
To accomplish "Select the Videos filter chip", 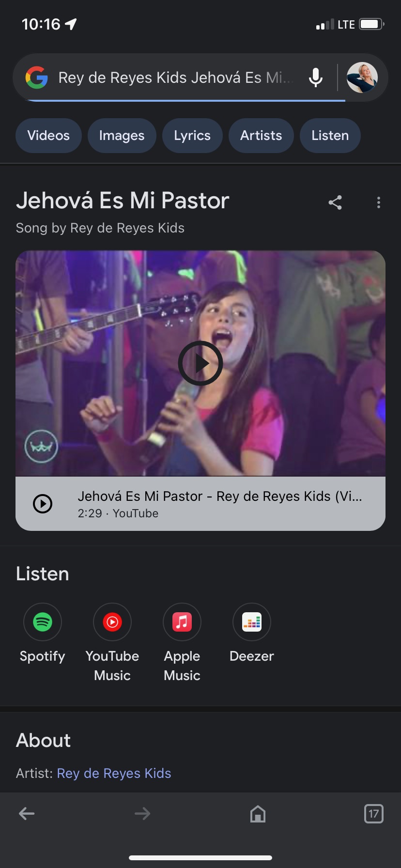I will pos(48,136).
